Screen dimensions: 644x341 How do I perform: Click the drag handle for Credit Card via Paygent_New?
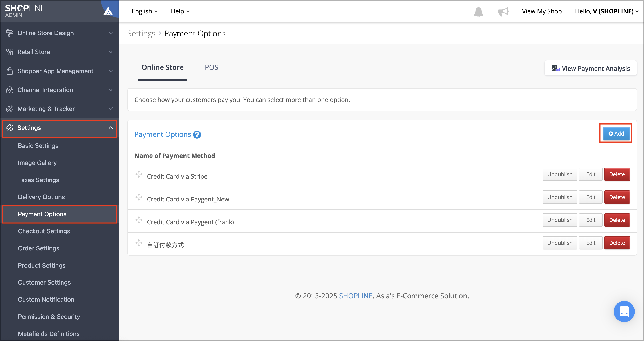point(139,197)
